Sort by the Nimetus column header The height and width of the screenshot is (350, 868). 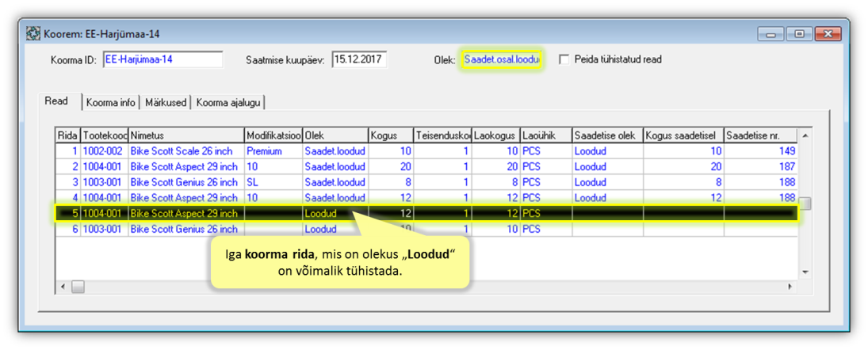pyautogui.click(x=185, y=135)
